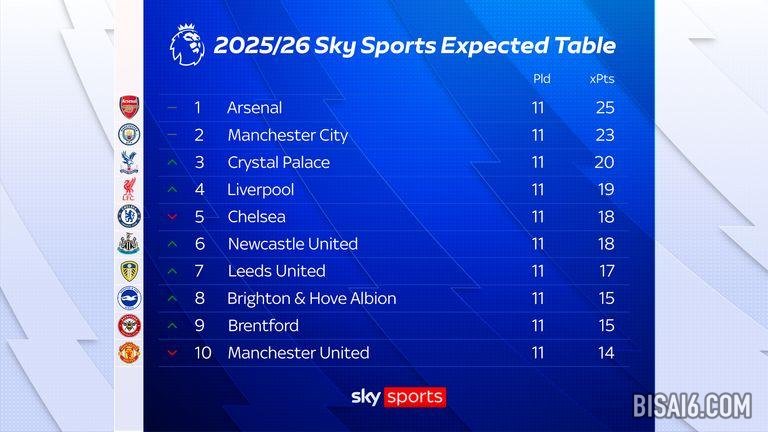Click the Brentford club crest
This screenshot has width=768, height=432.
(x=130, y=325)
